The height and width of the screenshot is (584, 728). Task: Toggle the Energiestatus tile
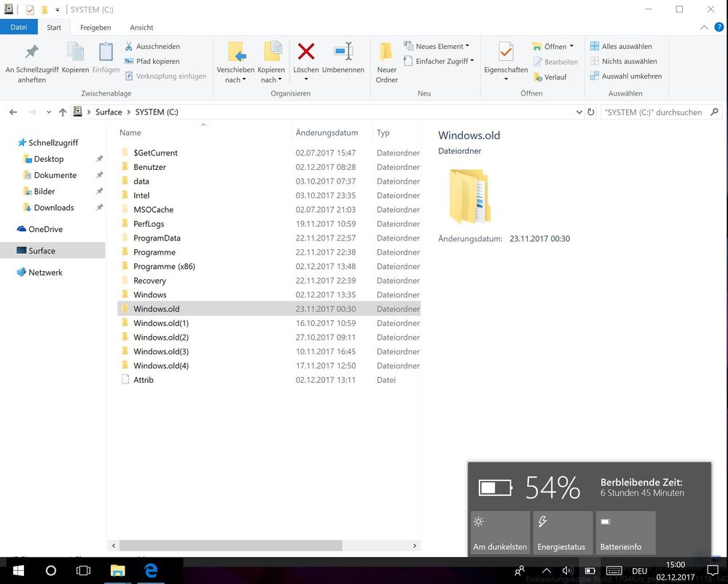(563, 532)
